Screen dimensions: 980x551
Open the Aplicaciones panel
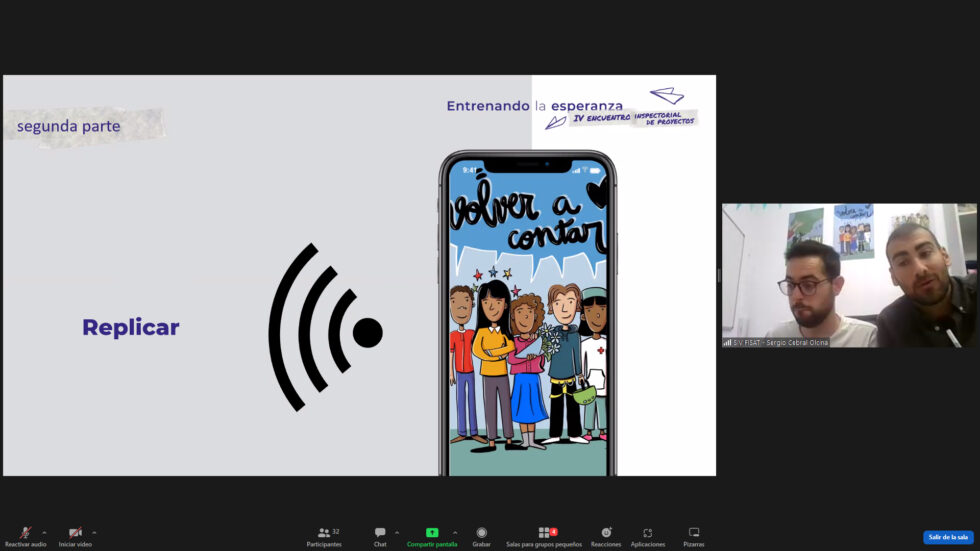(647, 536)
